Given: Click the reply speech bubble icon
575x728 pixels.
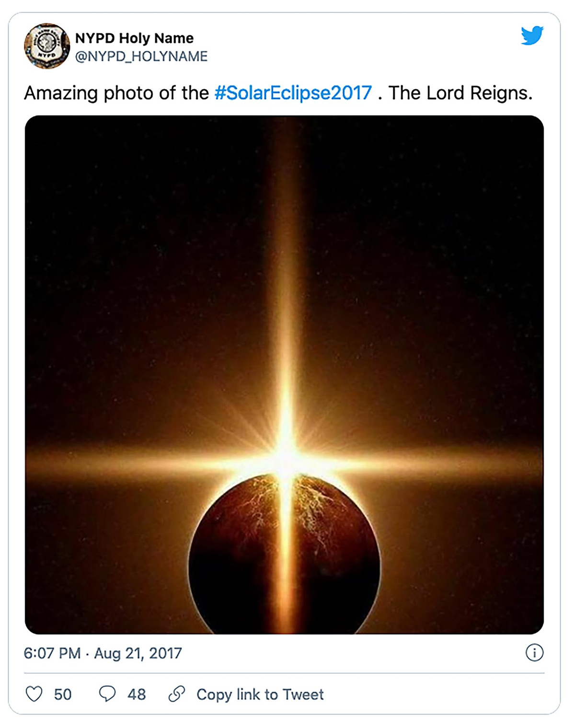Looking at the screenshot, I should [x=107, y=693].
